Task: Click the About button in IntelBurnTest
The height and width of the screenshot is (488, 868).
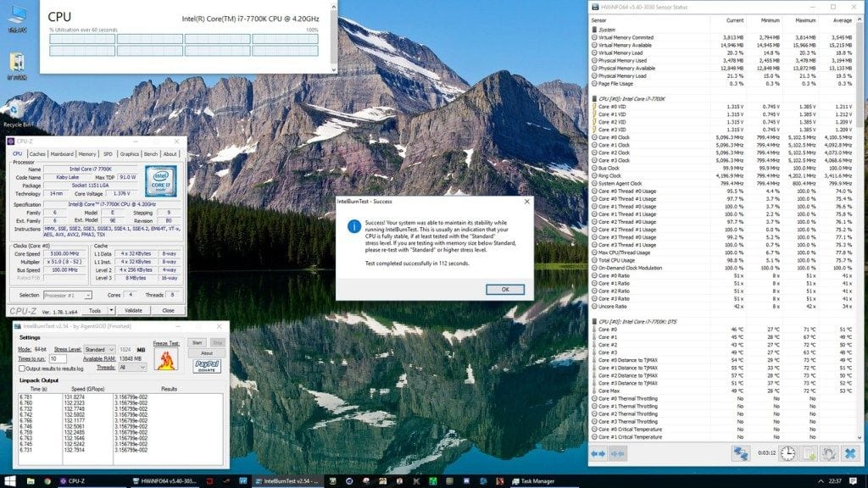Action: coord(207,353)
